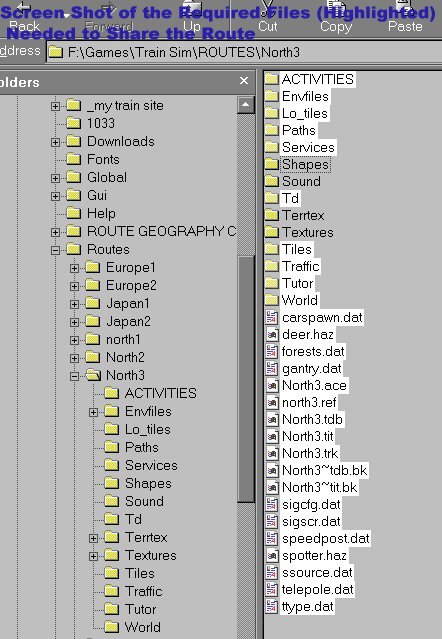Click the Shapes folder icon in file list
Screen dimensions: 442x639
(271, 164)
